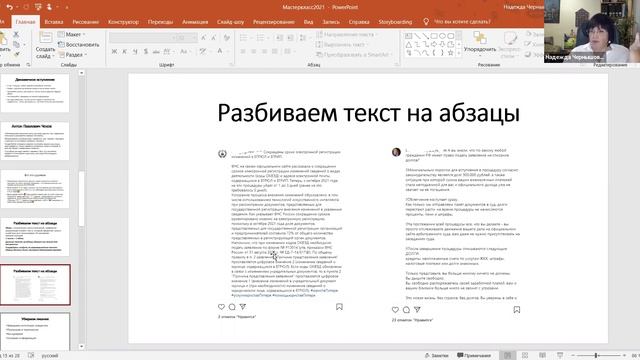
Task: Open the Направление текста dropdown
Action: 347,35
